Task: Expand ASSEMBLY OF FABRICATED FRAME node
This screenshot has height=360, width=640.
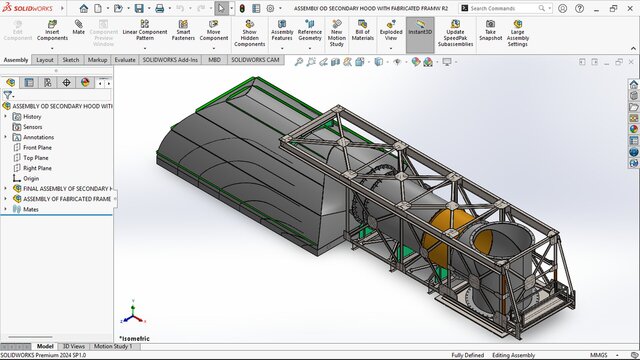Action: [5, 199]
